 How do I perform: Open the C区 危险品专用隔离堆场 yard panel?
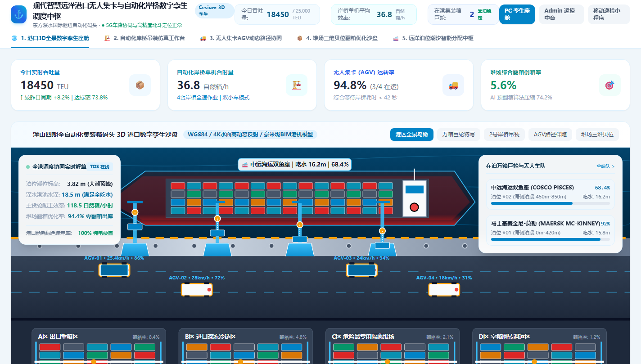coord(393,346)
